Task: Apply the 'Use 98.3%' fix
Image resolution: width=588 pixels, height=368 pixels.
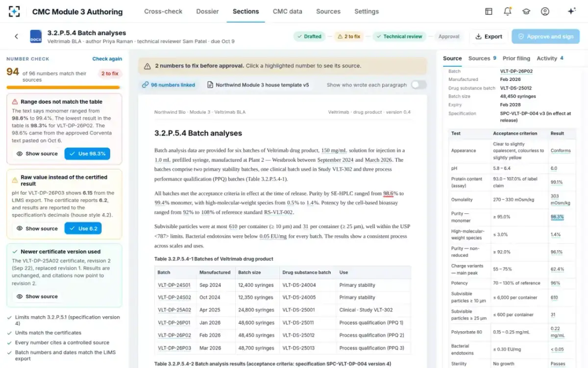Action: [87, 154]
